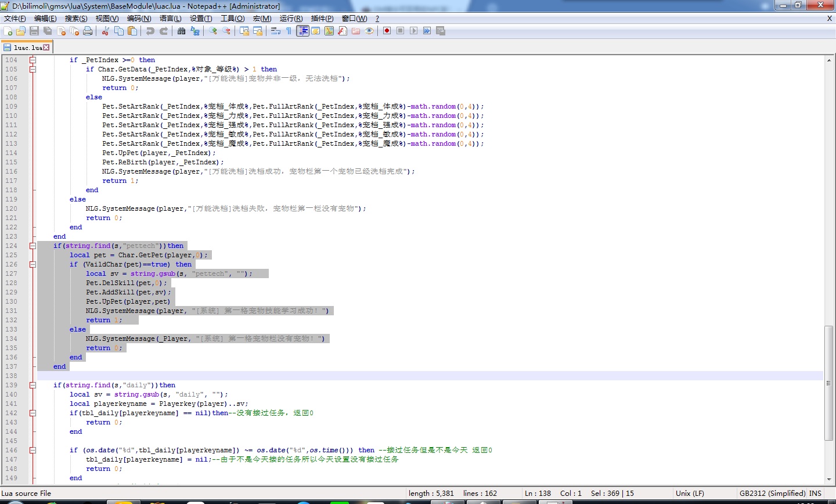836x504 pixels.
Task: Collapse the fold at line 104
Action: coord(33,60)
